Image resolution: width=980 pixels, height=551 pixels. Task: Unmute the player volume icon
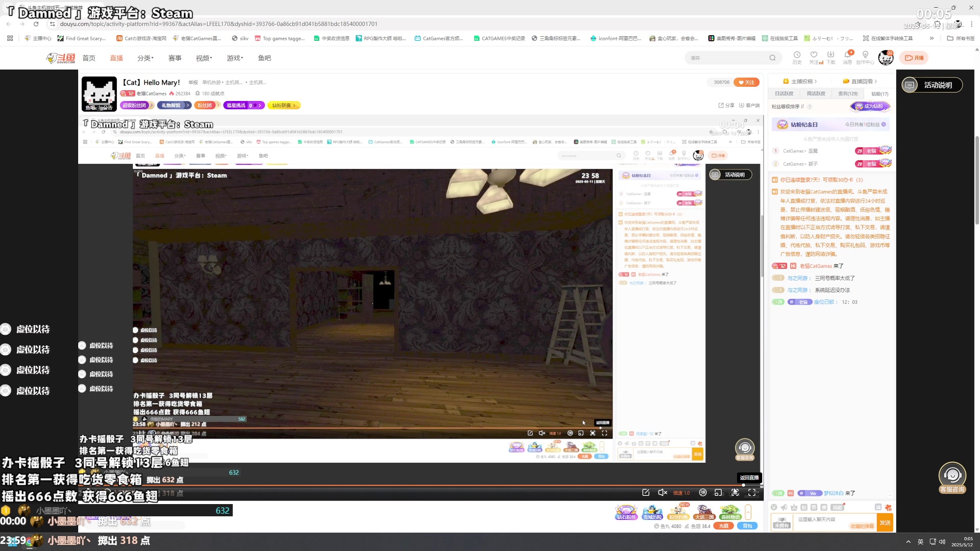pos(663,492)
